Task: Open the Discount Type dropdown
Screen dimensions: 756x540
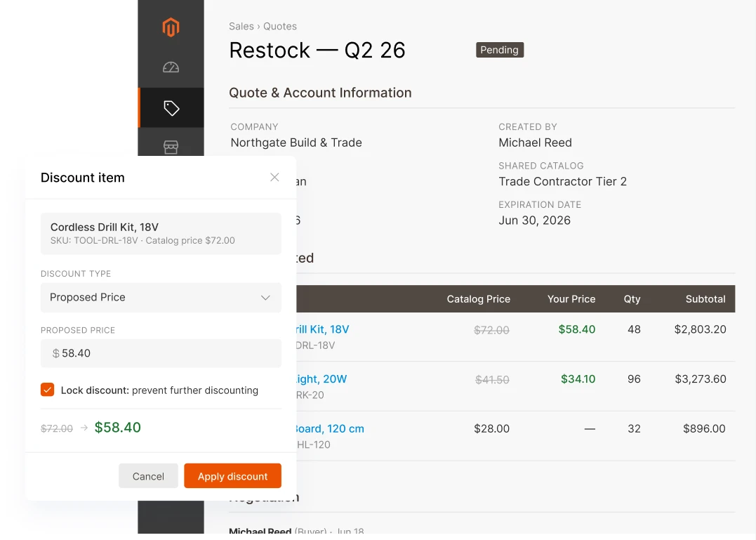Action: [x=161, y=298]
